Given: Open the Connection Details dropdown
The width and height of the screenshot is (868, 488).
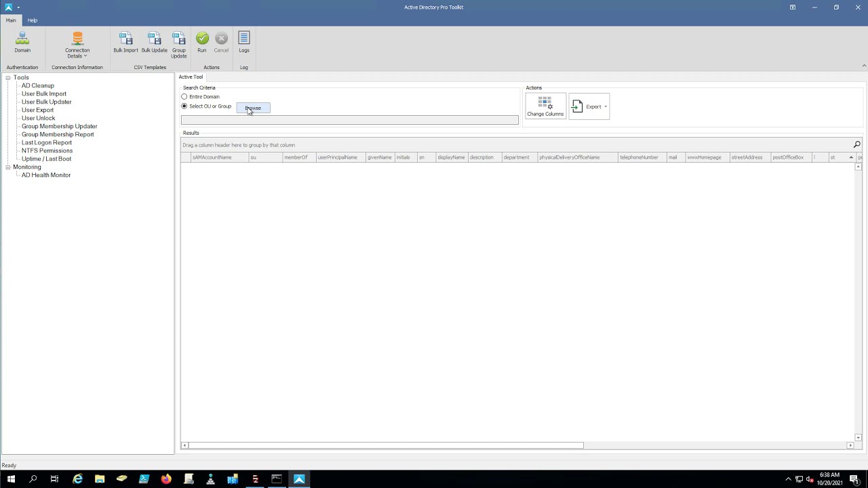Looking at the screenshot, I should [x=77, y=45].
